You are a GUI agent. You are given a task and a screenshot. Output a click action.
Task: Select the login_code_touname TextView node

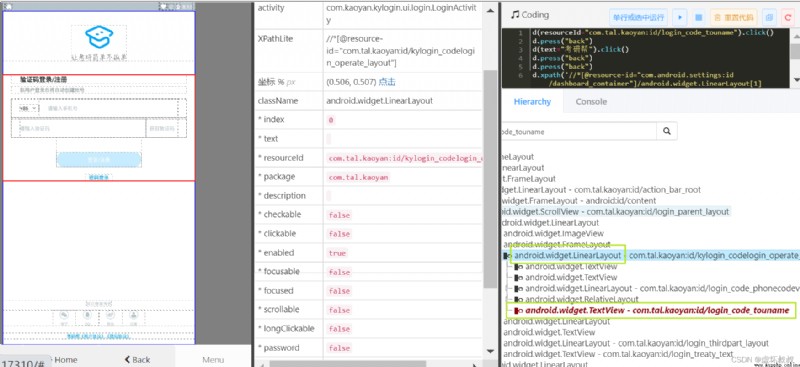click(x=657, y=310)
